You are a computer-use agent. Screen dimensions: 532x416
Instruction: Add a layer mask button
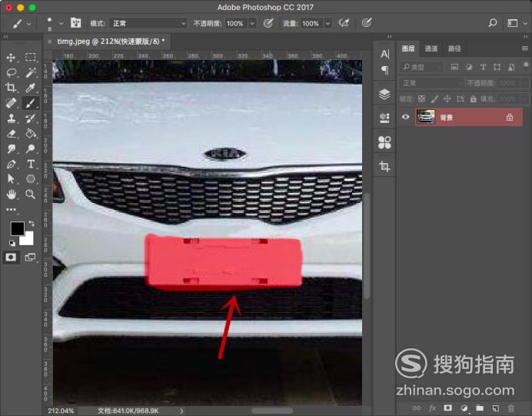[448, 408]
